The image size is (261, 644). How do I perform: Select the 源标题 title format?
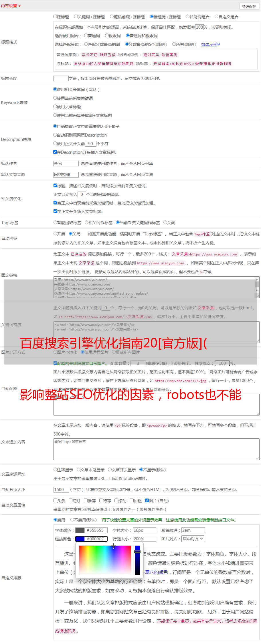(x=55, y=17)
